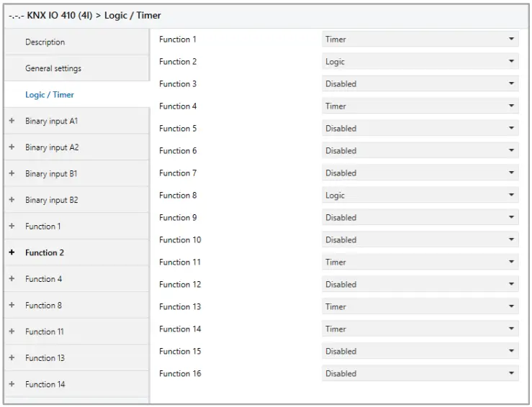
Task: Open the Function 15 dropdown
Action: click(420, 351)
